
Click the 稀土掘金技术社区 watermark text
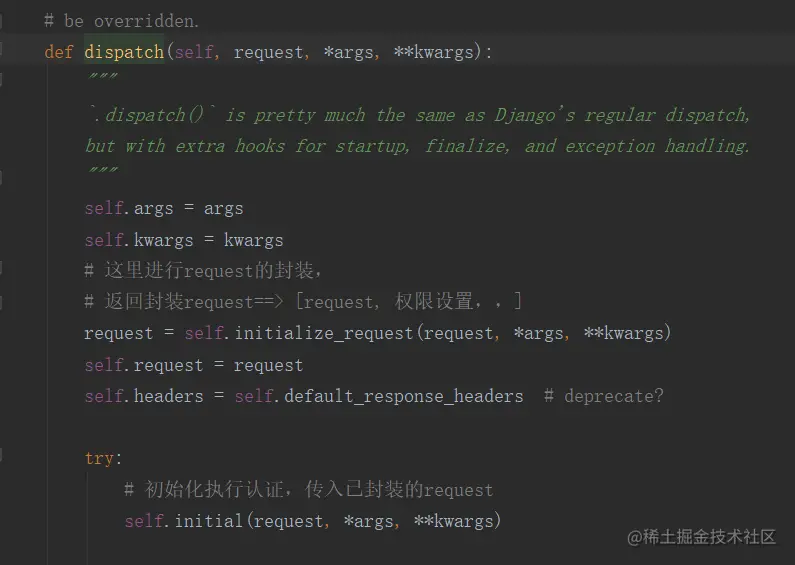click(x=702, y=537)
